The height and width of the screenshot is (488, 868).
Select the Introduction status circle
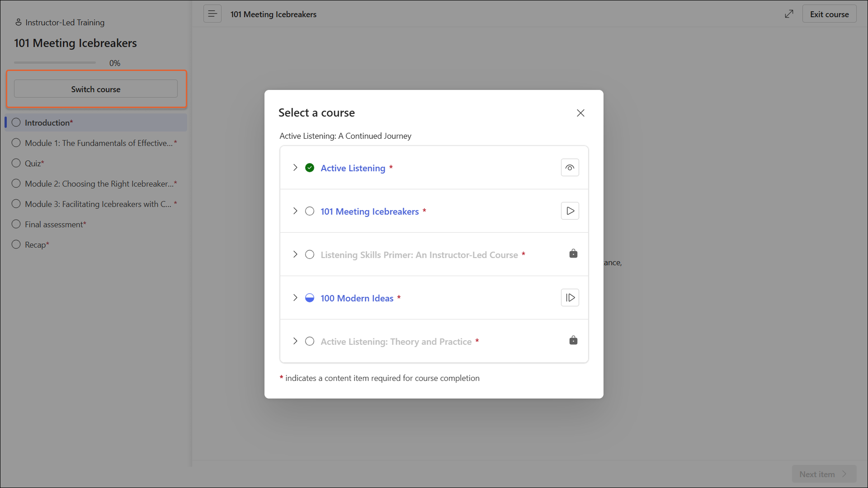(16, 122)
